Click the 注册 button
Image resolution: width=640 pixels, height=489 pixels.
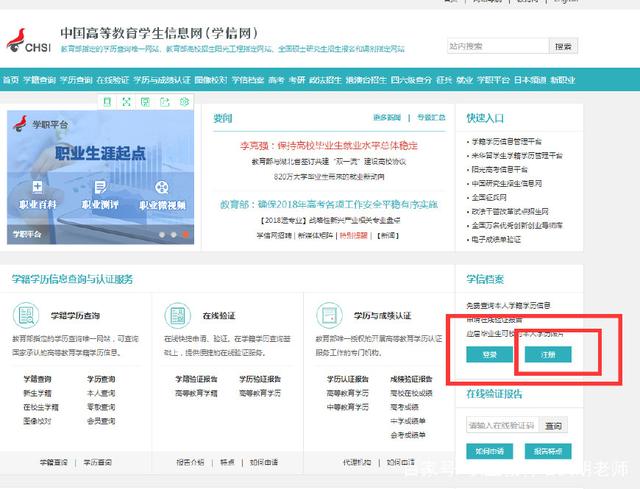pyautogui.click(x=547, y=354)
